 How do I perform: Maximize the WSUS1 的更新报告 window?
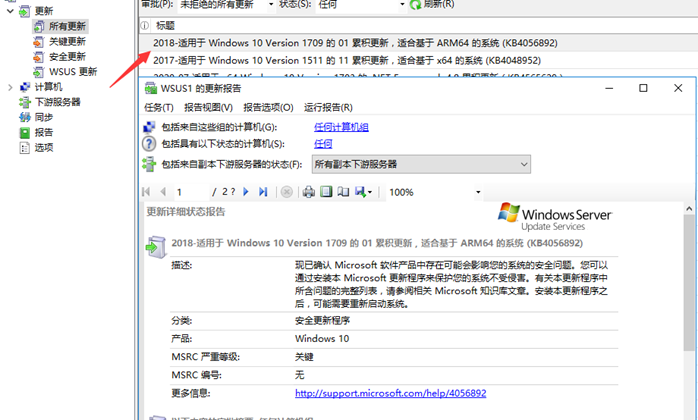coord(643,88)
